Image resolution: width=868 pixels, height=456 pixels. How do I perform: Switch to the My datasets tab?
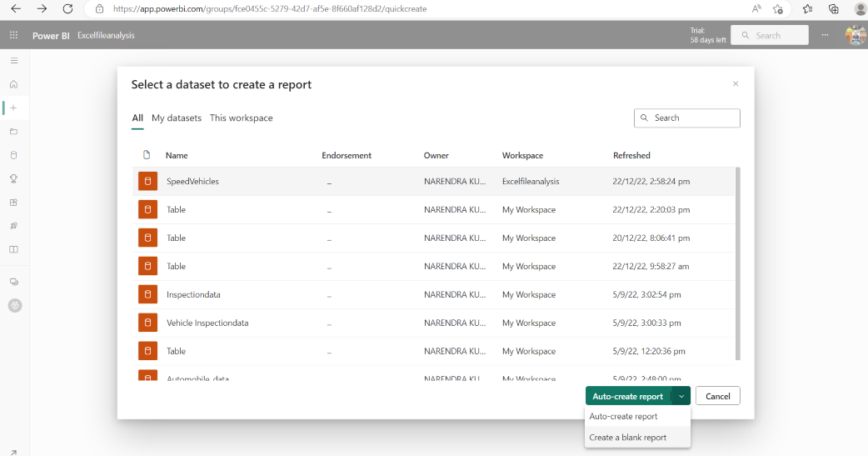pos(177,118)
